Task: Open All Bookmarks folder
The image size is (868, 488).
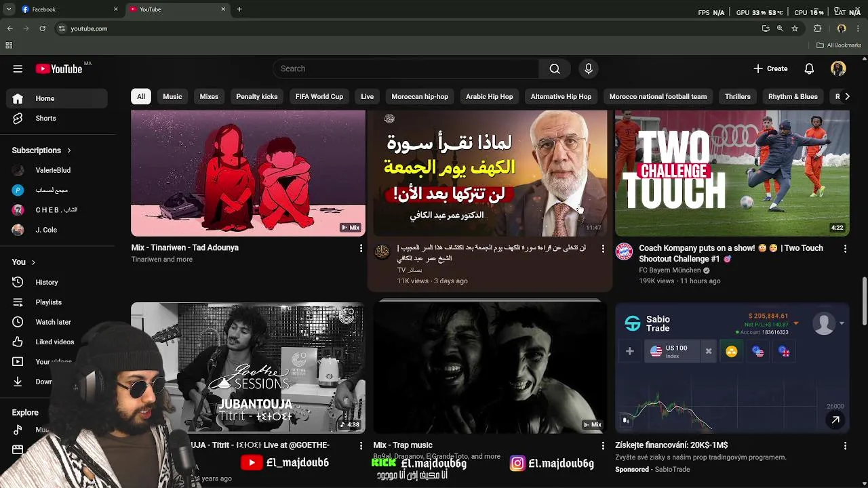Action: point(839,45)
